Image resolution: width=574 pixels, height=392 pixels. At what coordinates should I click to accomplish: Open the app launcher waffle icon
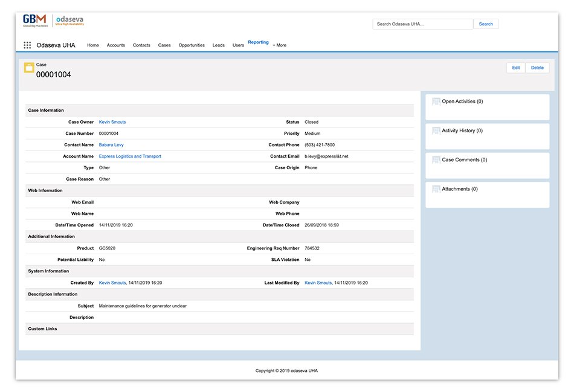click(27, 45)
